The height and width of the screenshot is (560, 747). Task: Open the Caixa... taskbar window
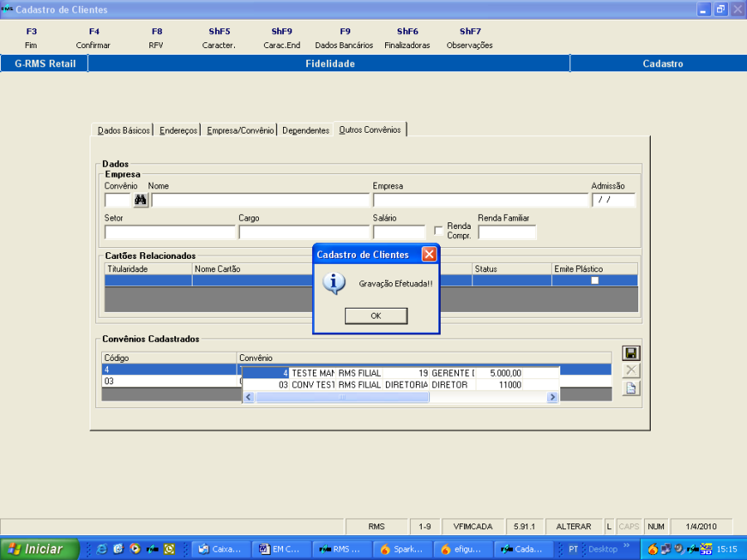(221, 549)
